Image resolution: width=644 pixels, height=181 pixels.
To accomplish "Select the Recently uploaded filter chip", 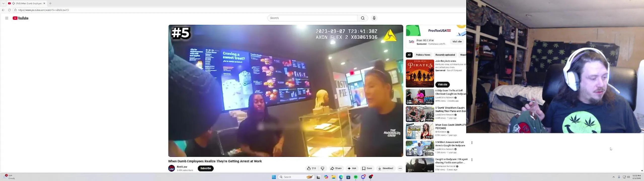I will point(445,55).
